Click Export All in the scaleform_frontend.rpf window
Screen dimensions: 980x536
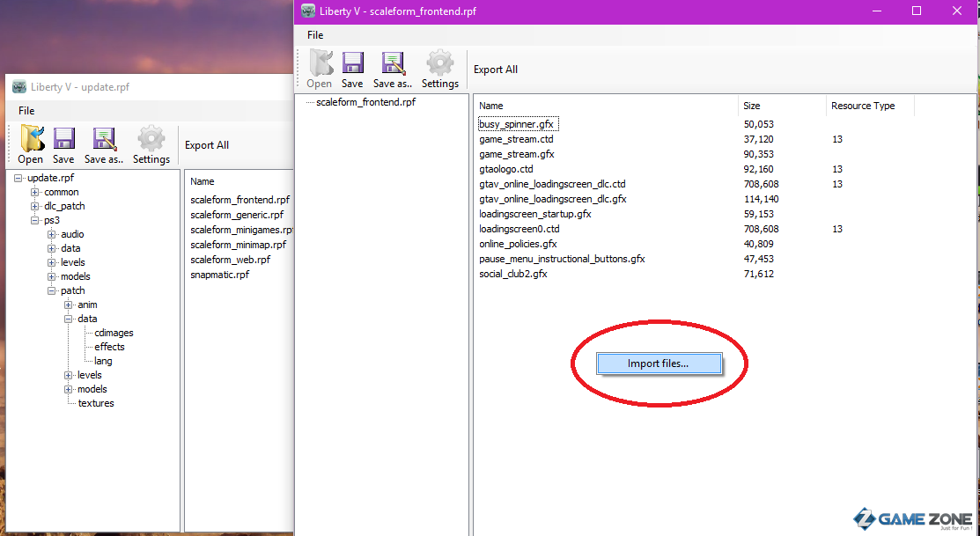click(x=496, y=70)
